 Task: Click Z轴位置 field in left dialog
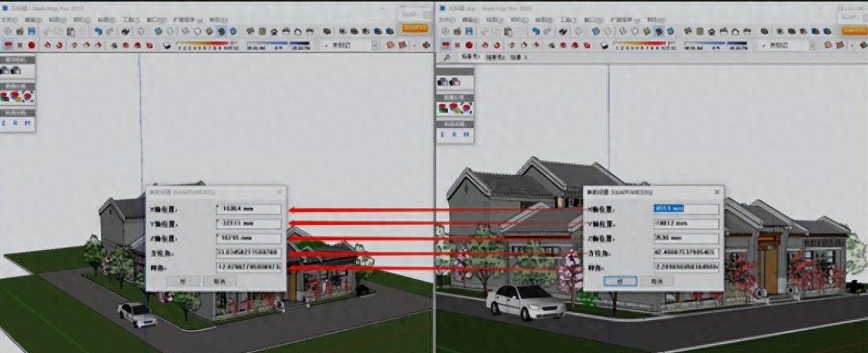click(248, 238)
